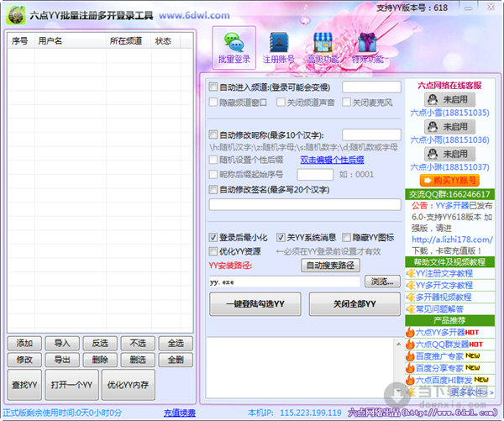504x421 pixels.
Task: Switch to the 注册账号 tab
Action: tap(279, 48)
